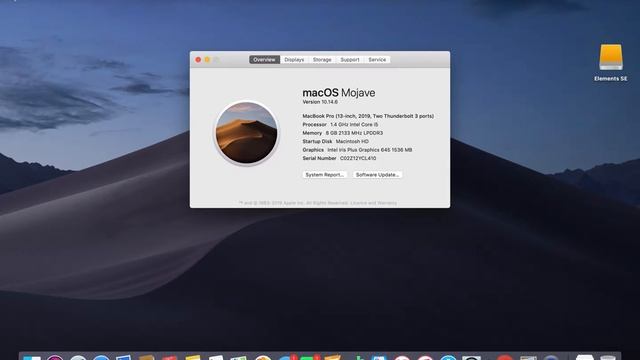
Task: Click the Version 10.14.6 text
Action: 320,102
